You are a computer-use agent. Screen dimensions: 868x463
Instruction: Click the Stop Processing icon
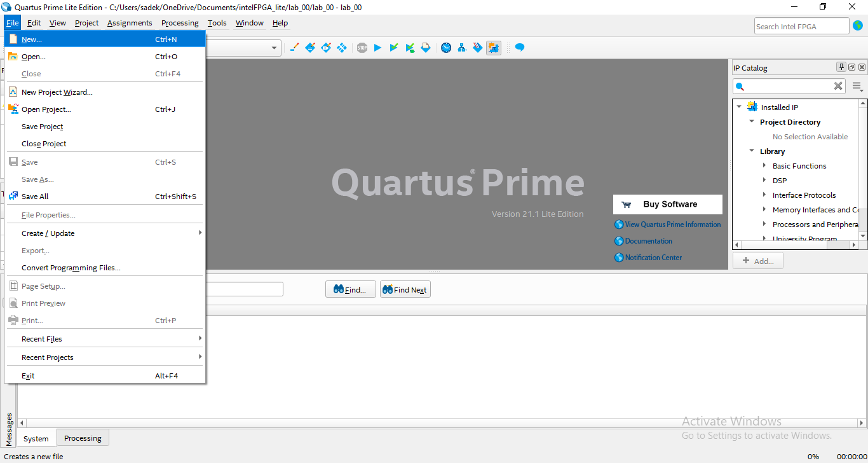coord(362,48)
